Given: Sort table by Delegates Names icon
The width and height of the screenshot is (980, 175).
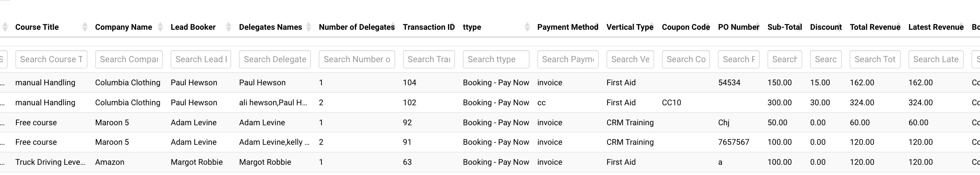Looking at the screenshot, I should (x=309, y=27).
